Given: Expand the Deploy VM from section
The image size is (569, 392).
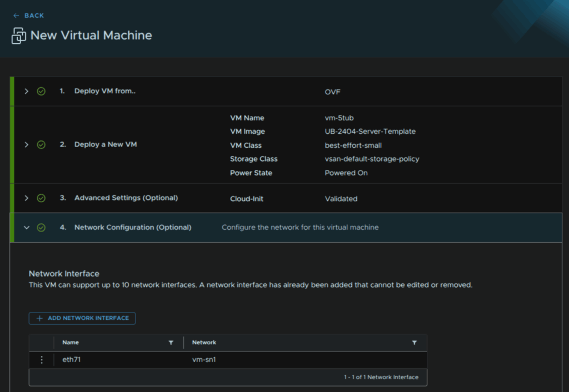Looking at the screenshot, I should (26, 91).
